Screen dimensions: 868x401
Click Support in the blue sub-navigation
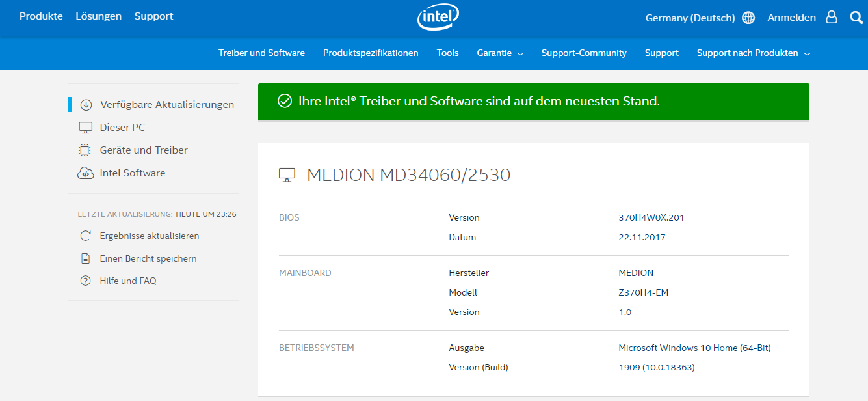pyautogui.click(x=662, y=53)
